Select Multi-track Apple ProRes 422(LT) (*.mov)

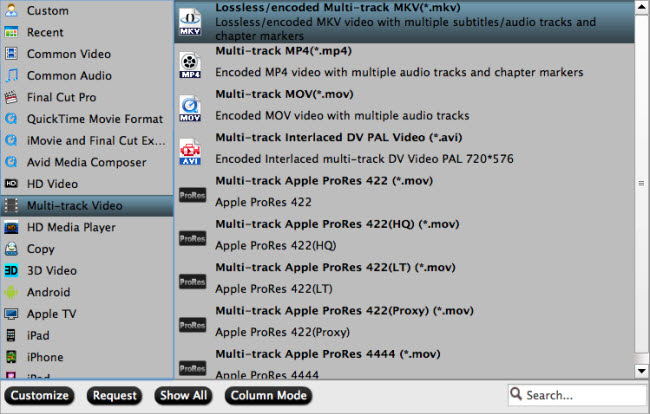point(404,281)
